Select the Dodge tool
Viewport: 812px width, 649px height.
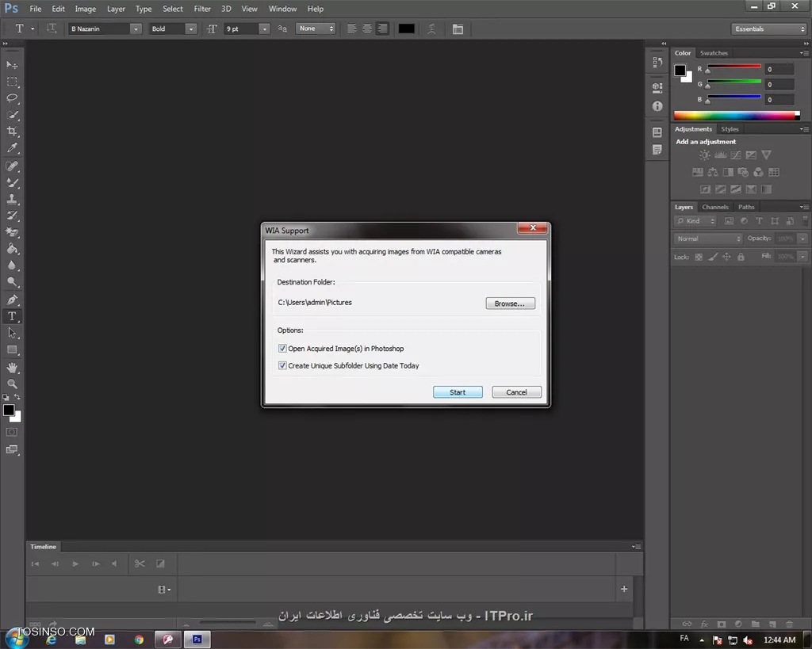point(12,282)
